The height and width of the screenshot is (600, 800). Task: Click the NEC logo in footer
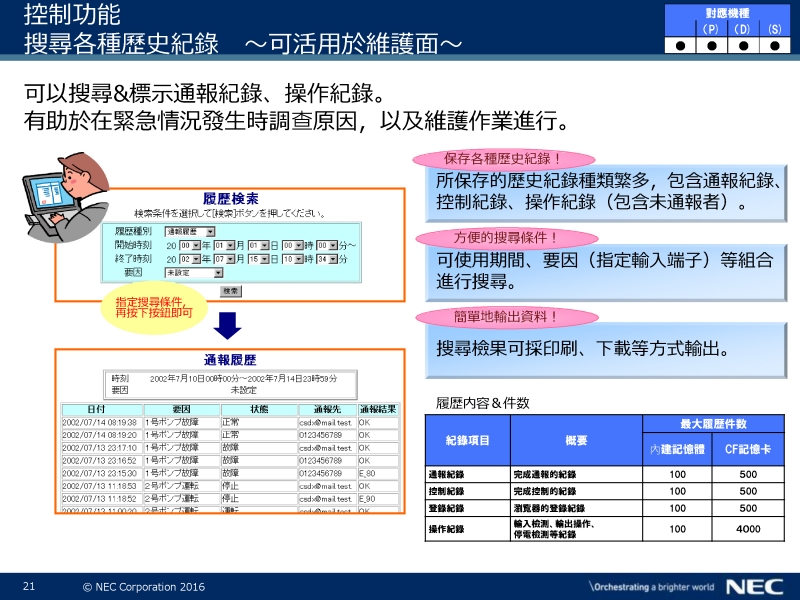(x=754, y=587)
